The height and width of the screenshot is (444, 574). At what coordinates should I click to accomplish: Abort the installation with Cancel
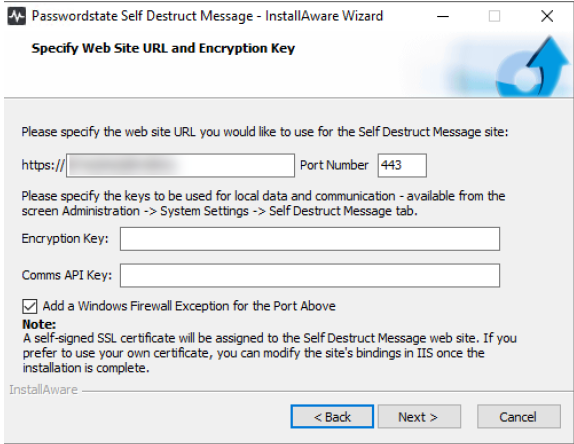click(519, 417)
